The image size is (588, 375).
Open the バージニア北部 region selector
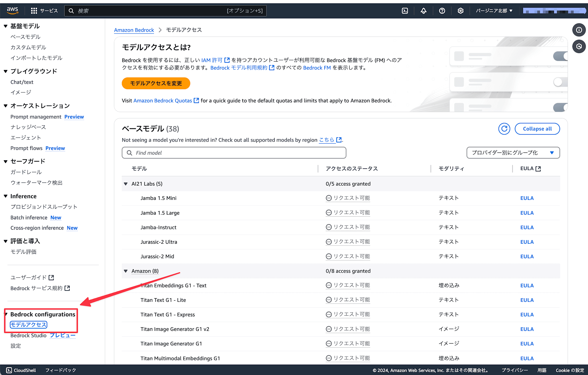(x=494, y=11)
